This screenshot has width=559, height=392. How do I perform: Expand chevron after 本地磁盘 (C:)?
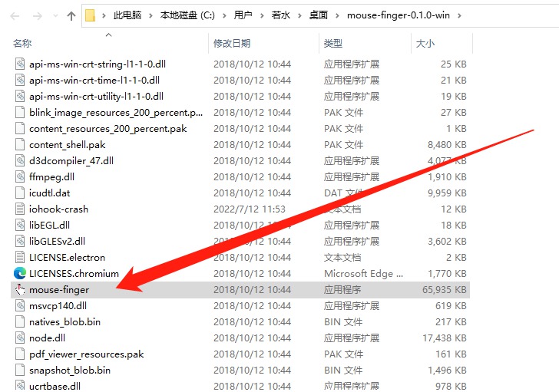(x=224, y=15)
